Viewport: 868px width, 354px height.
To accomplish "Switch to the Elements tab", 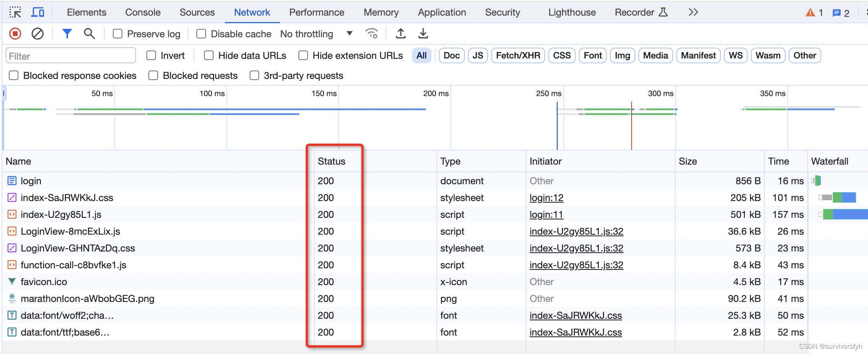I will 86,12.
